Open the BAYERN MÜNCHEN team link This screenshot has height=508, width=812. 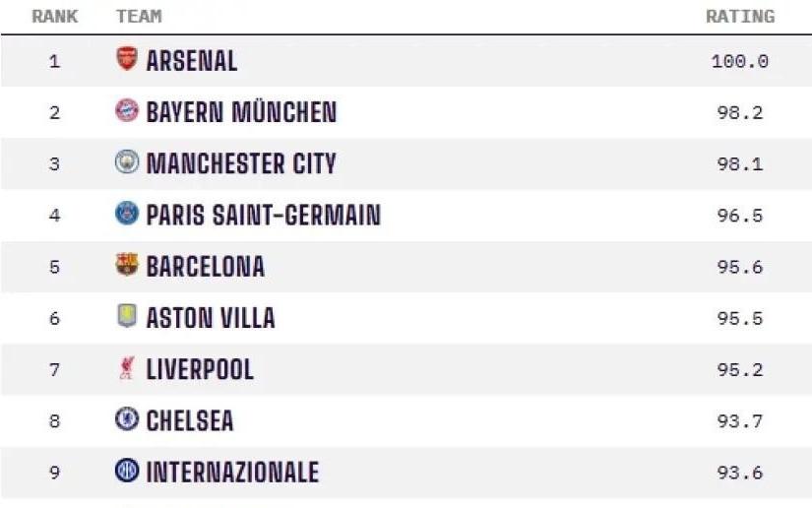241,112
